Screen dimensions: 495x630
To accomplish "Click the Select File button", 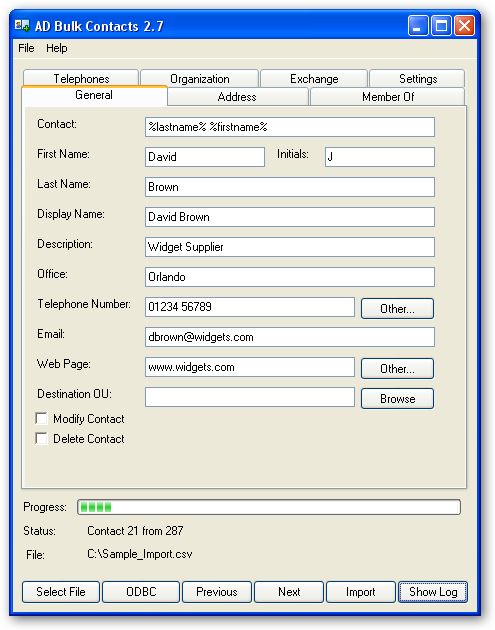I will point(61,592).
